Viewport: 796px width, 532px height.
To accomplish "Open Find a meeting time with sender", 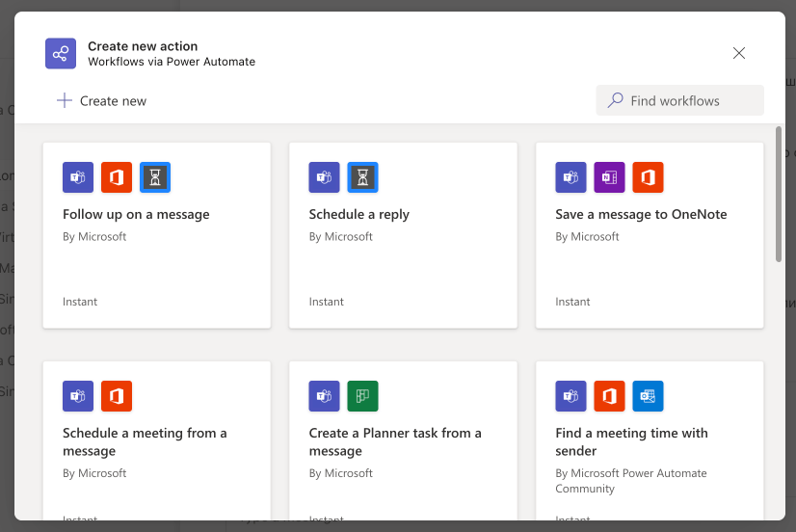I will coord(631,441).
